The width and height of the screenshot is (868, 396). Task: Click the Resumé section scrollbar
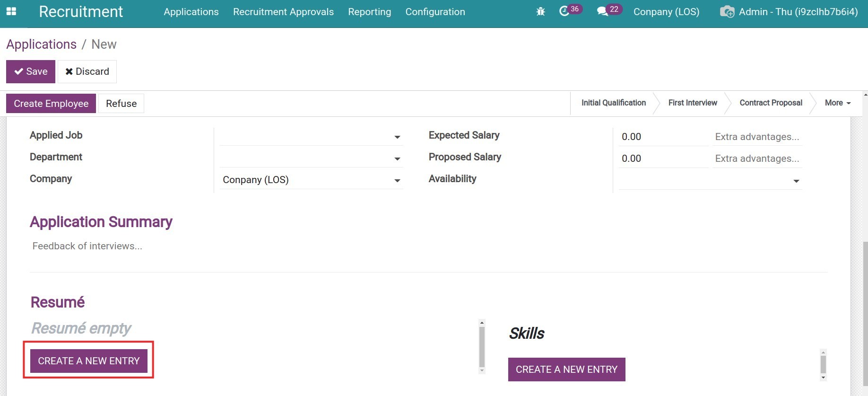point(482,347)
